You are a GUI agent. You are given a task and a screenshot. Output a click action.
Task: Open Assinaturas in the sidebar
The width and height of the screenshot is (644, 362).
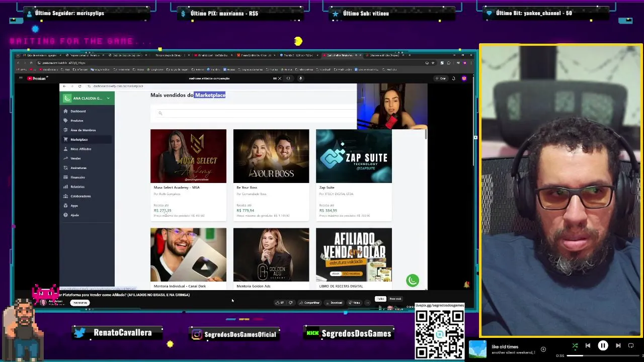[78, 168]
